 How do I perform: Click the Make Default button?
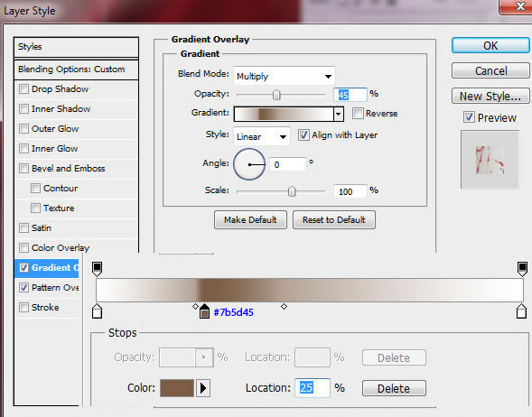coord(250,220)
